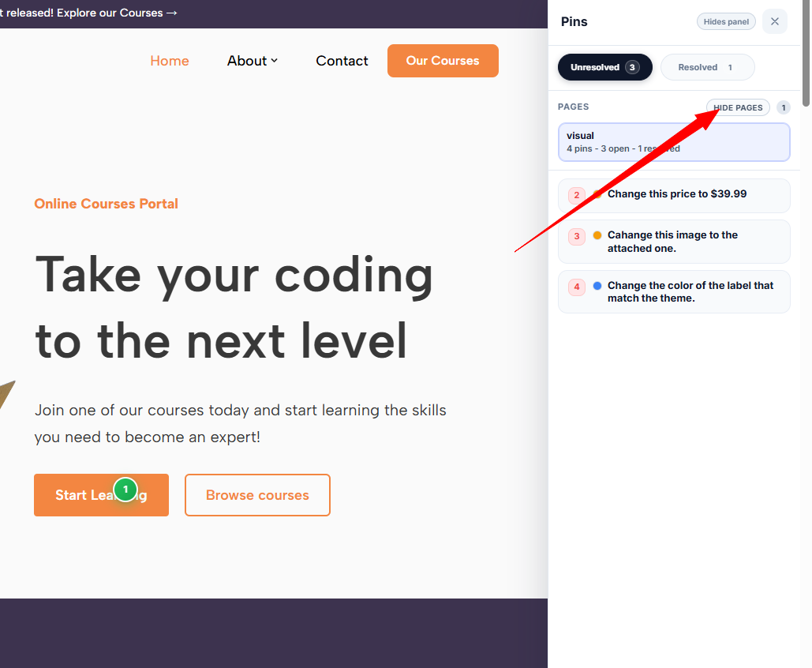Image resolution: width=812 pixels, height=668 pixels.
Task: Switch to the Resolved tab
Action: pyautogui.click(x=707, y=67)
